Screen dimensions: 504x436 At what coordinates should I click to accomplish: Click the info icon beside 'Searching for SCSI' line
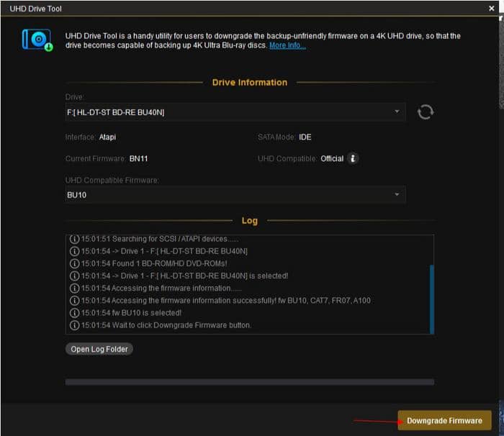(x=74, y=239)
